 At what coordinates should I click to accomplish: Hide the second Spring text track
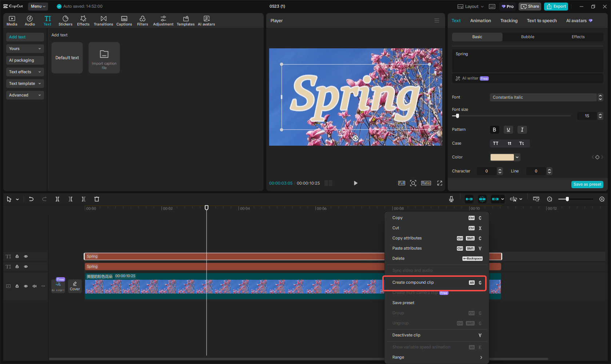click(x=26, y=267)
